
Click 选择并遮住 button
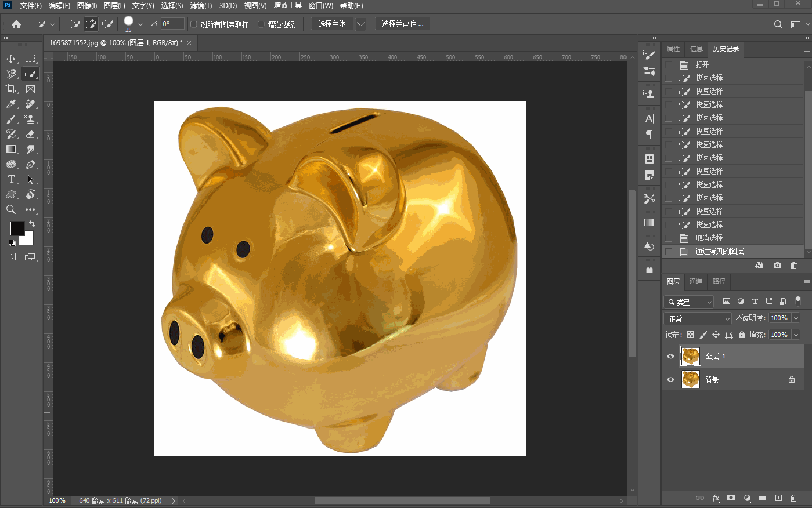click(x=403, y=24)
